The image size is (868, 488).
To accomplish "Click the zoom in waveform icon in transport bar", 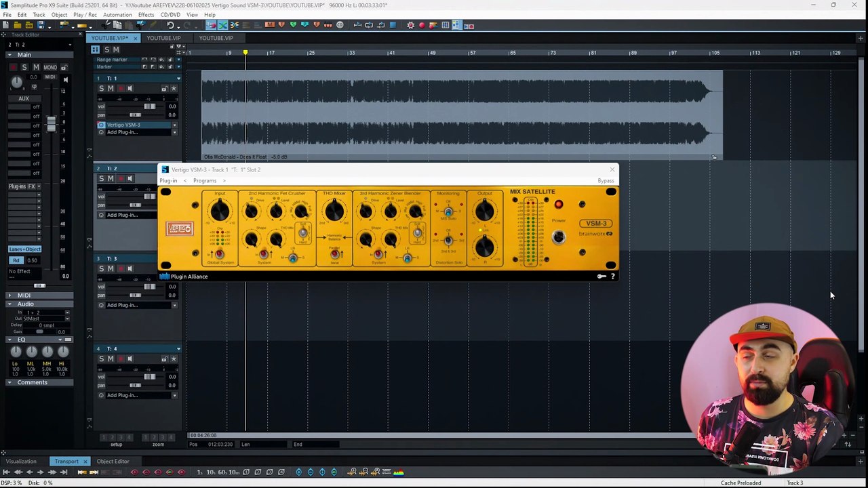I will pos(353,472).
